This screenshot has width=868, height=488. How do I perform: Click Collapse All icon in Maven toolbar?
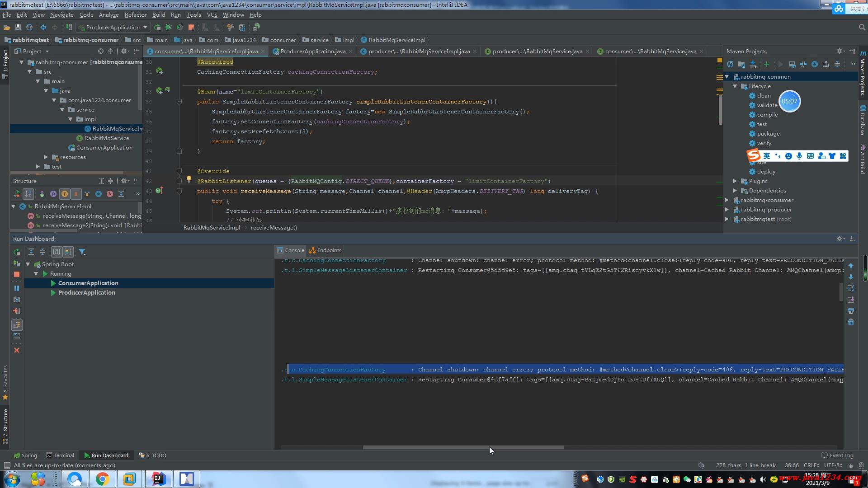coord(837,65)
